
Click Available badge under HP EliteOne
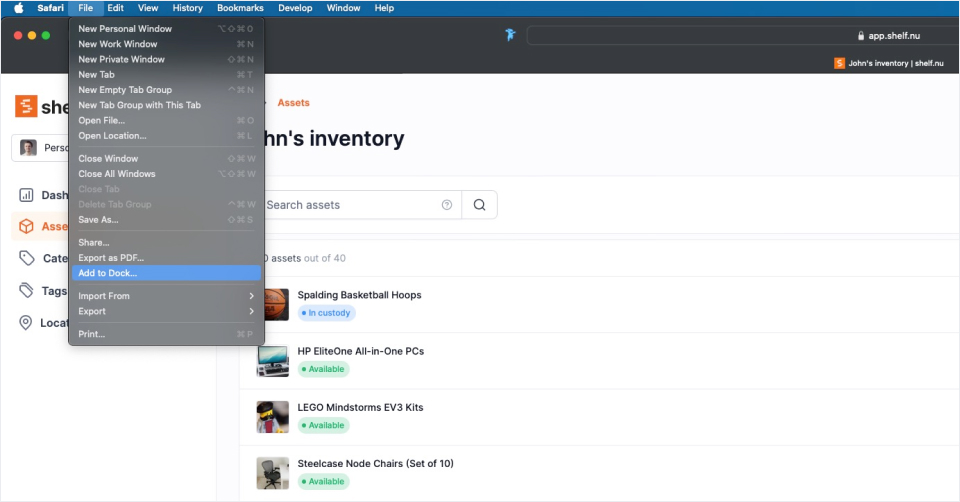coord(323,369)
